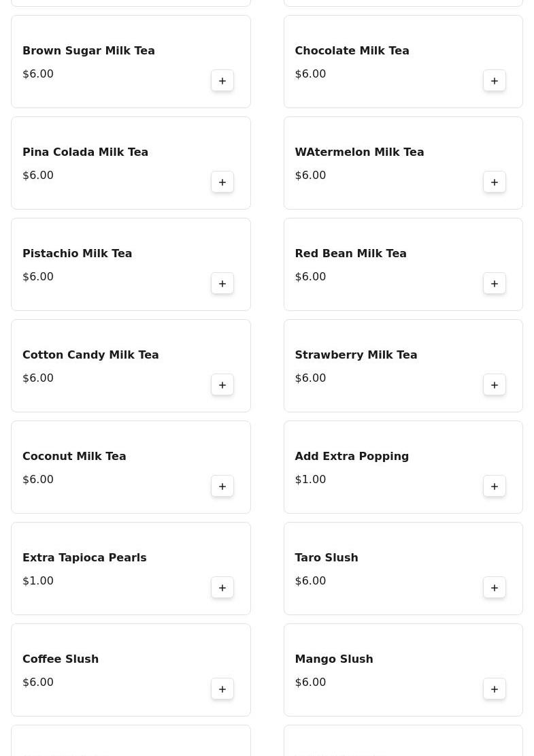Tap plus next to Strawberry Milk Tea
This screenshot has height=756, width=534.
[x=495, y=385]
